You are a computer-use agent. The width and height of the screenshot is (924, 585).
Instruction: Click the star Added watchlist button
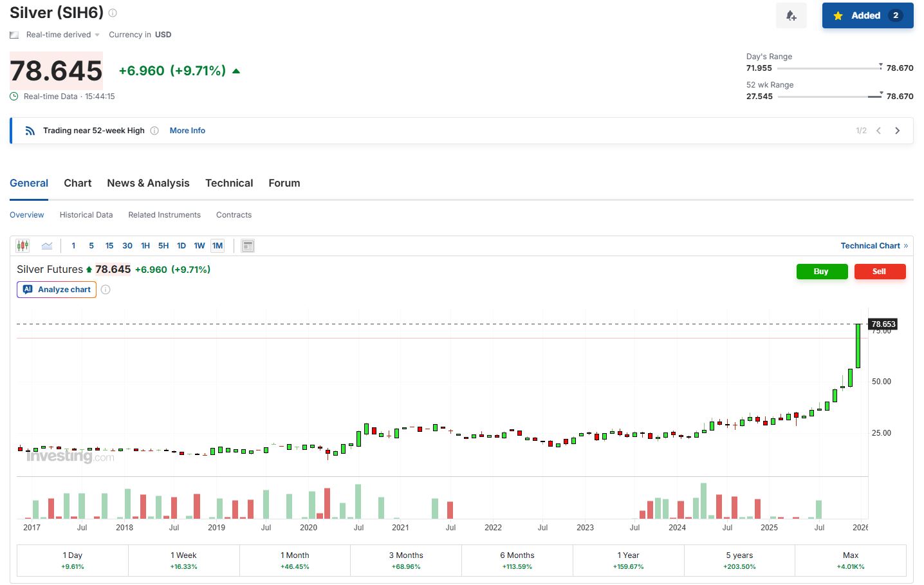[x=867, y=15]
